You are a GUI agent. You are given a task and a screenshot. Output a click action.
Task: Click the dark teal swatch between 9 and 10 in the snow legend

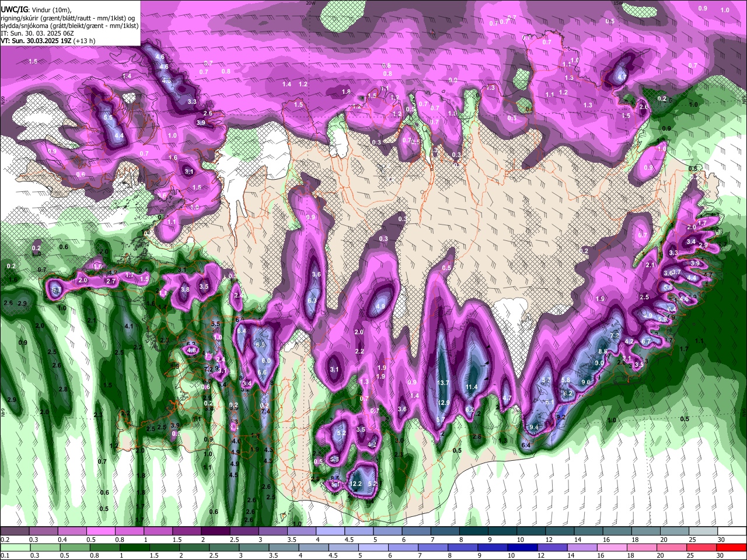click(502, 531)
